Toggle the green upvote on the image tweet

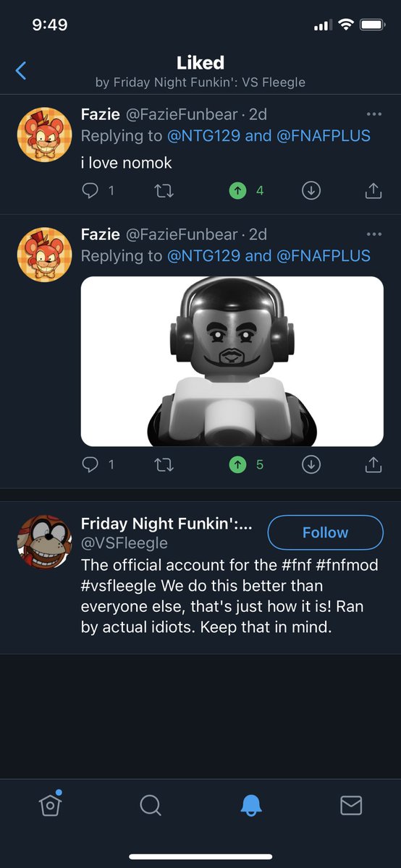coord(237,464)
